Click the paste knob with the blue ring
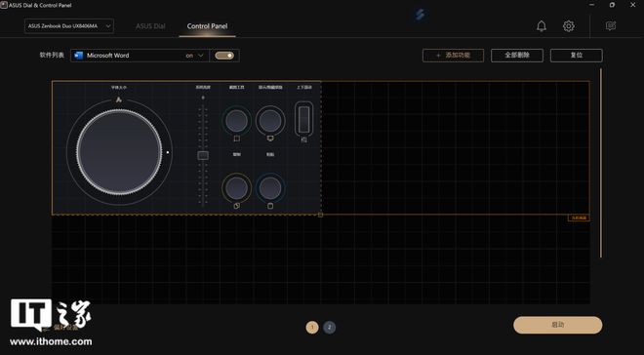Viewport: 644px width, 355px height. 270,188
